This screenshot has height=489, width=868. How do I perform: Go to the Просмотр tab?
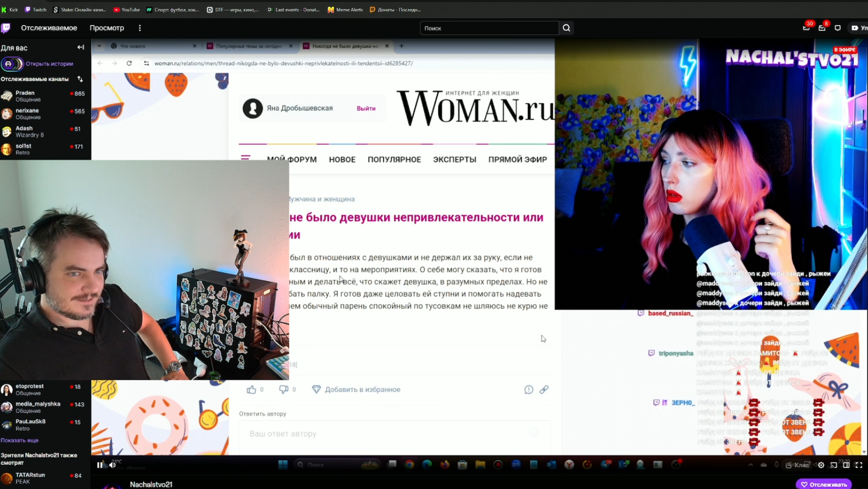pyautogui.click(x=107, y=28)
